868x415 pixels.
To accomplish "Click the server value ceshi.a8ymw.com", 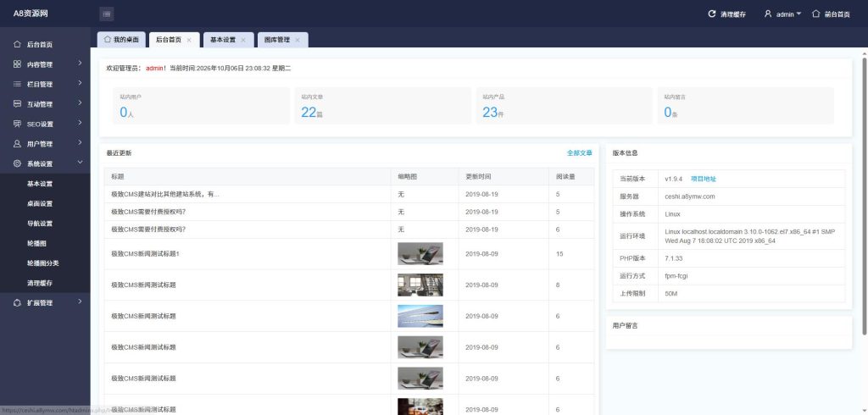I will coord(690,196).
